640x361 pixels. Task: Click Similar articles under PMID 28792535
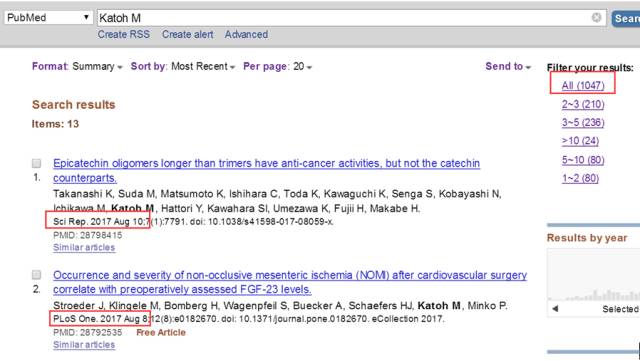tap(84, 345)
